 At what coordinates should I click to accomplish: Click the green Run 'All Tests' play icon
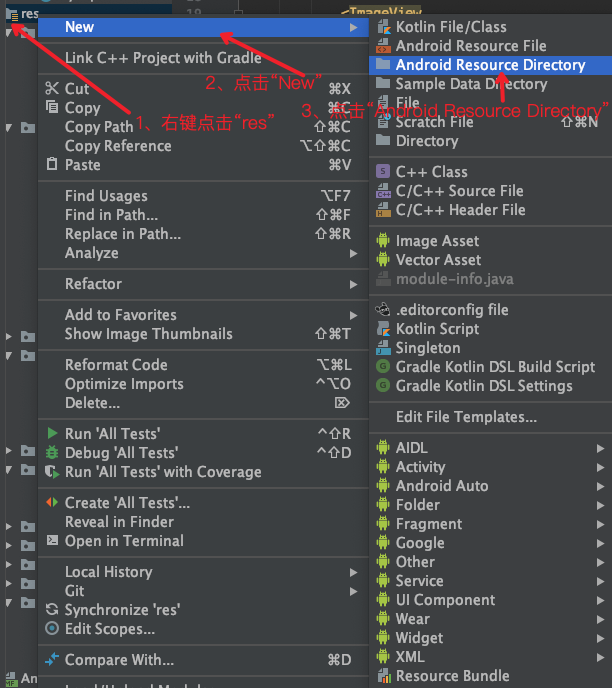[52, 433]
